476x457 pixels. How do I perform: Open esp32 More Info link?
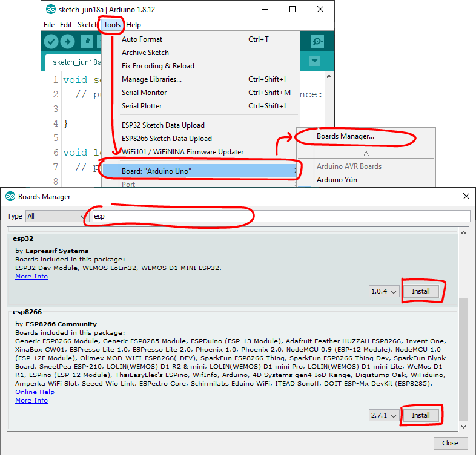coord(31,277)
